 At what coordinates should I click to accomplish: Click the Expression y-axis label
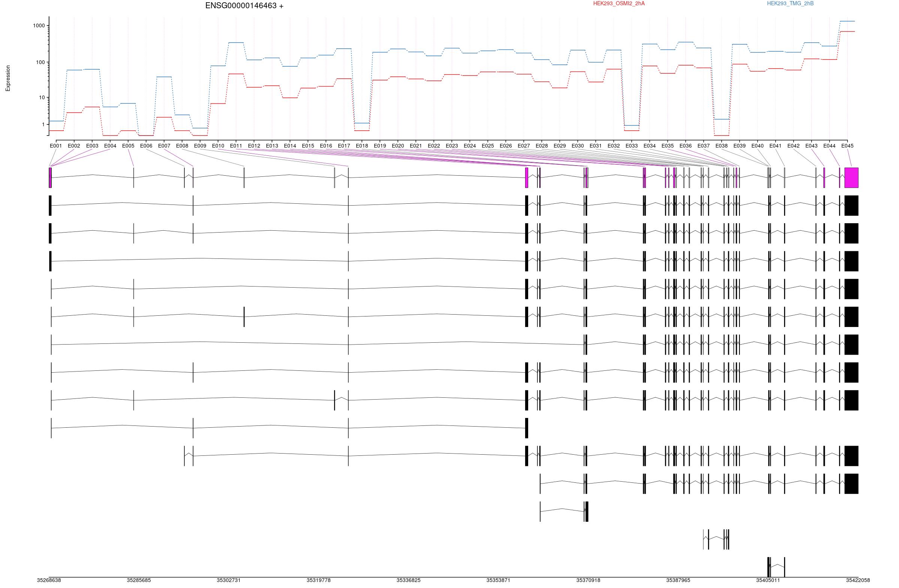(x=8, y=78)
